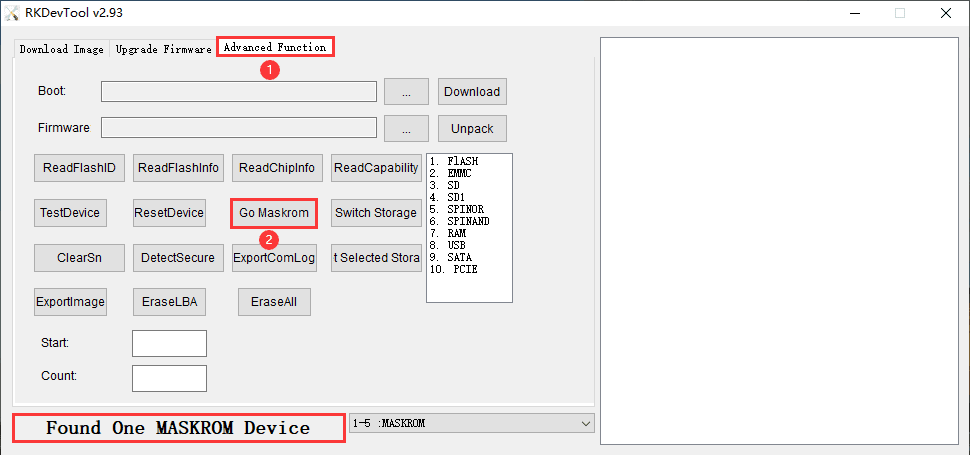This screenshot has height=455, width=970.
Task: Click the ReadFlashID button
Action: 79,167
